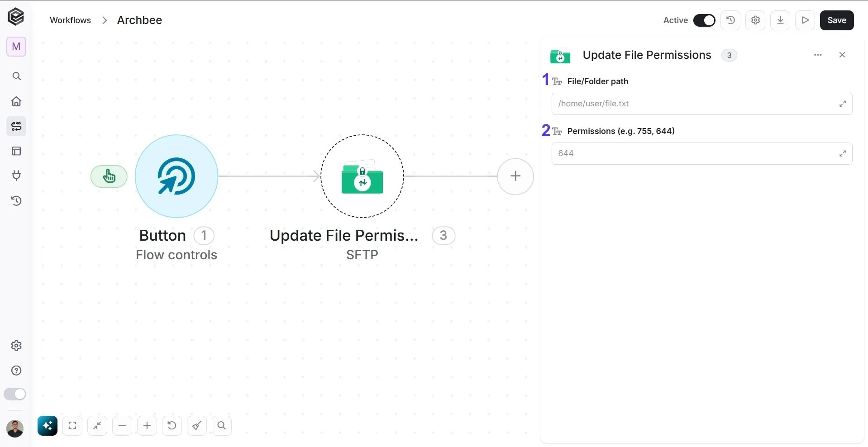Open the workflow settings gear in the top bar
The image size is (868, 447).
pos(755,20)
